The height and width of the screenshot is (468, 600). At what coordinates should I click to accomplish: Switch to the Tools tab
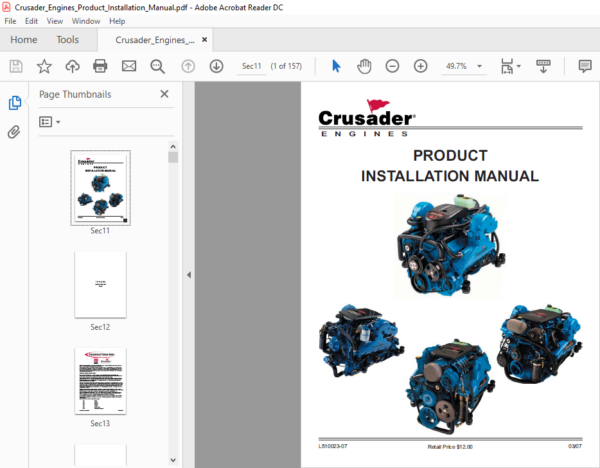[68, 40]
